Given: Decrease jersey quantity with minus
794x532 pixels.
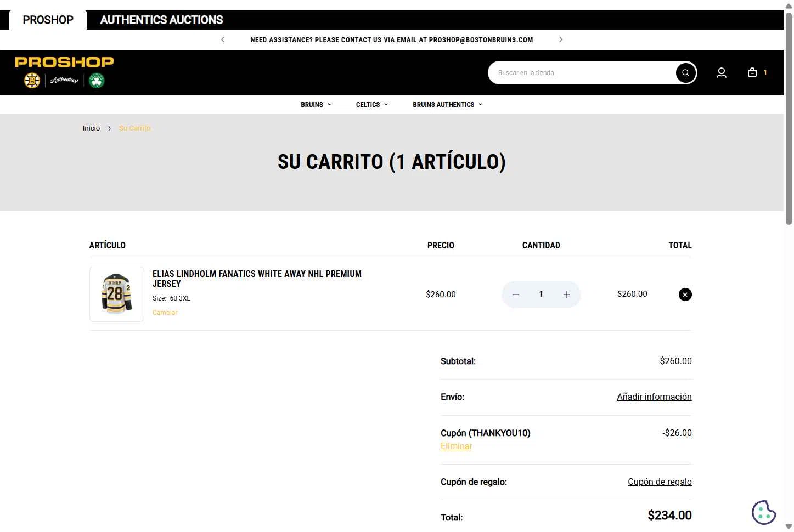Looking at the screenshot, I should coord(516,295).
